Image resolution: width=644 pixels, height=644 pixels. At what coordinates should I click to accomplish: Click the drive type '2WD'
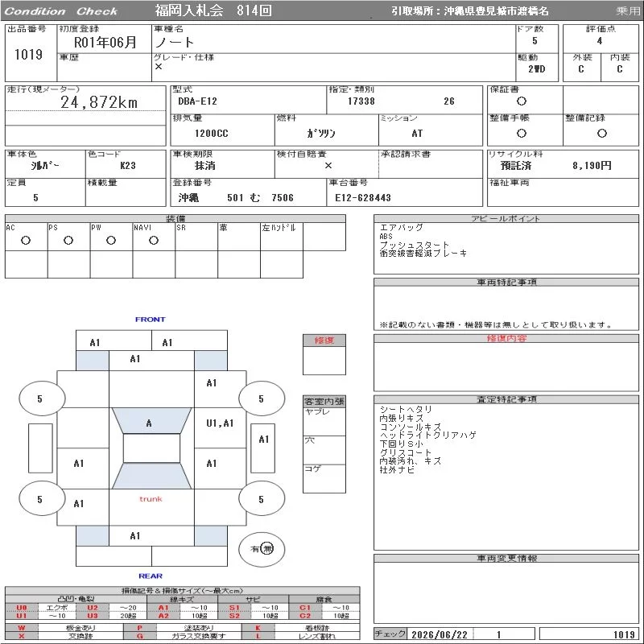(x=536, y=69)
